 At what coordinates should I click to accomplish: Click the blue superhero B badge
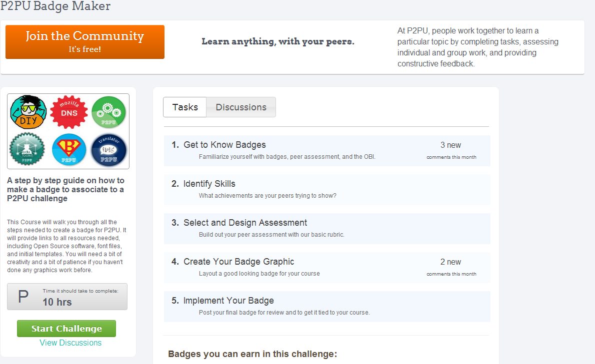point(69,150)
